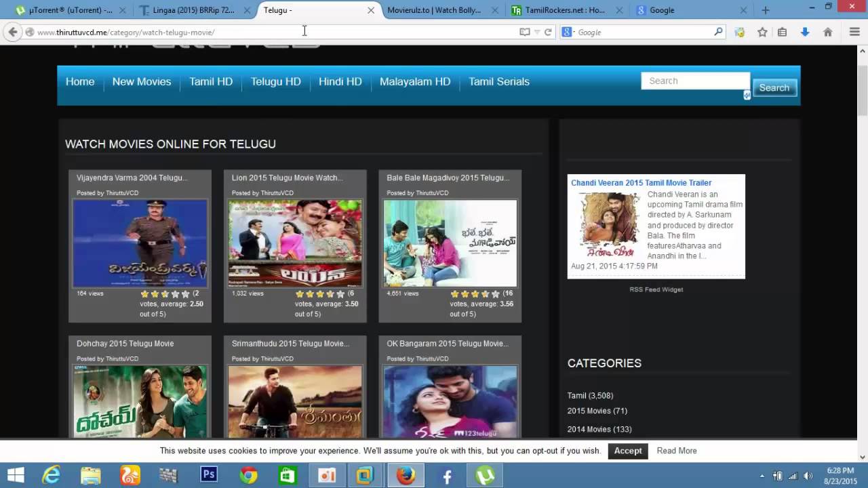
Task: Click the RSS Feed Widget link
Action: click(656, 289)
